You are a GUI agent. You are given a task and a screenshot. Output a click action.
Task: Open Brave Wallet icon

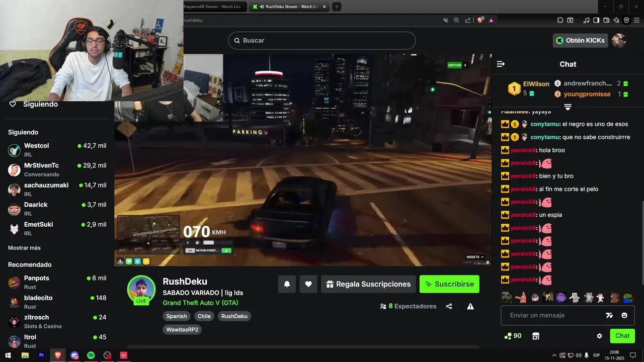point(606,20)
